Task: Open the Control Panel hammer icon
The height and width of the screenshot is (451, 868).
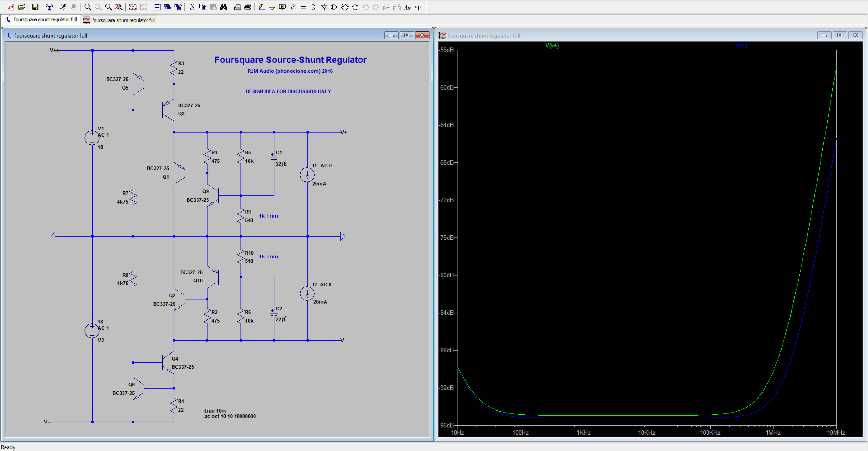Action: pos(49,7)
